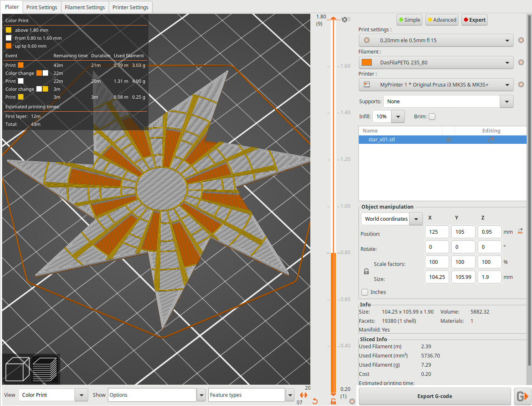
Task: Toggle the scale factors lock icon
Action: click(366, 271)
